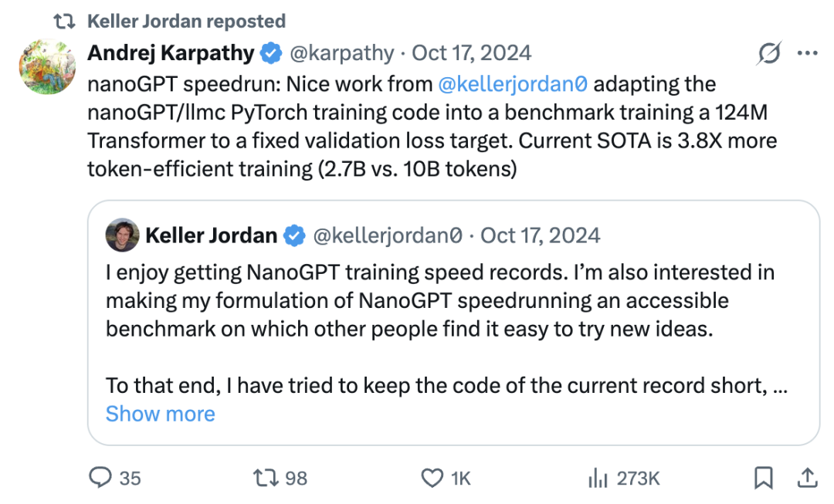Click the Keller Jordan reposted label
The height and width of the screenshot is (504, 834).
click(186, 21)
